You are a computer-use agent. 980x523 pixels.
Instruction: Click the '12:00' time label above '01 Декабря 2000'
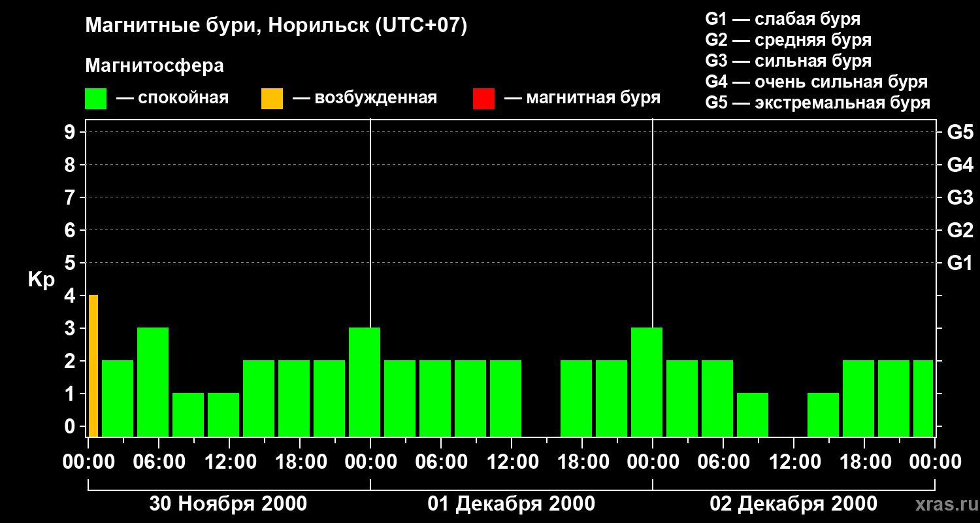512,462
